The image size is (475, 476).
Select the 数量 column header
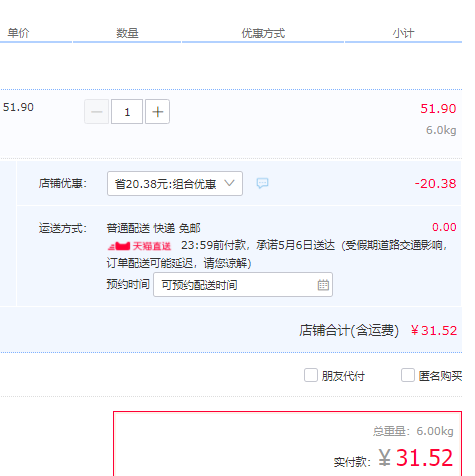(127, 33)
